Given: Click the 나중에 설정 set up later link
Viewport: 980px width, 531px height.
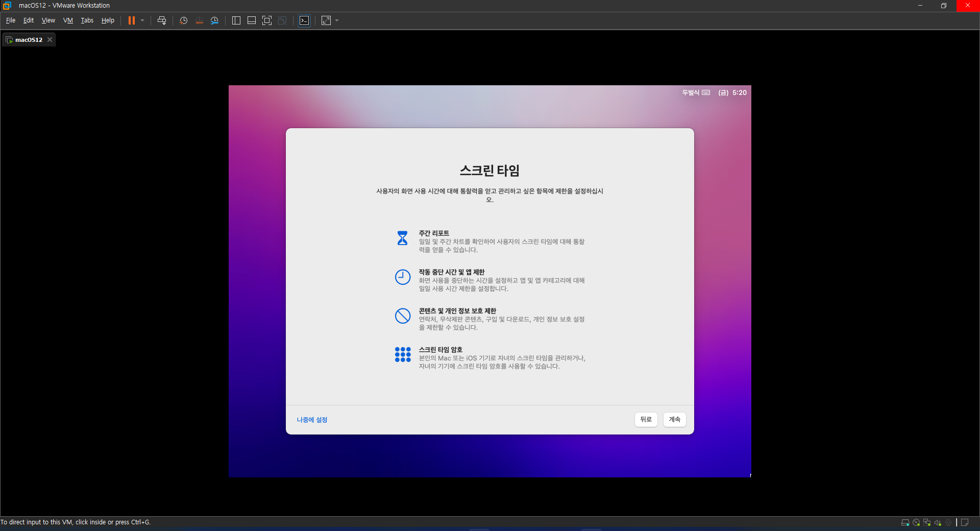Looking at the screenshot, I should point(312,420).
